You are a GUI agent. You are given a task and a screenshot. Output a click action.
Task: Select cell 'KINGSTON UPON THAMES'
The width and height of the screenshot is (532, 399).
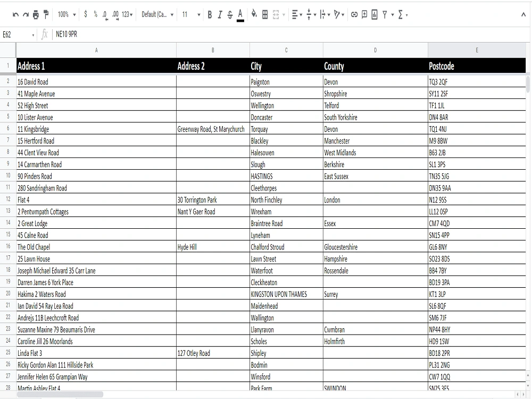click(x=286, y=294)
